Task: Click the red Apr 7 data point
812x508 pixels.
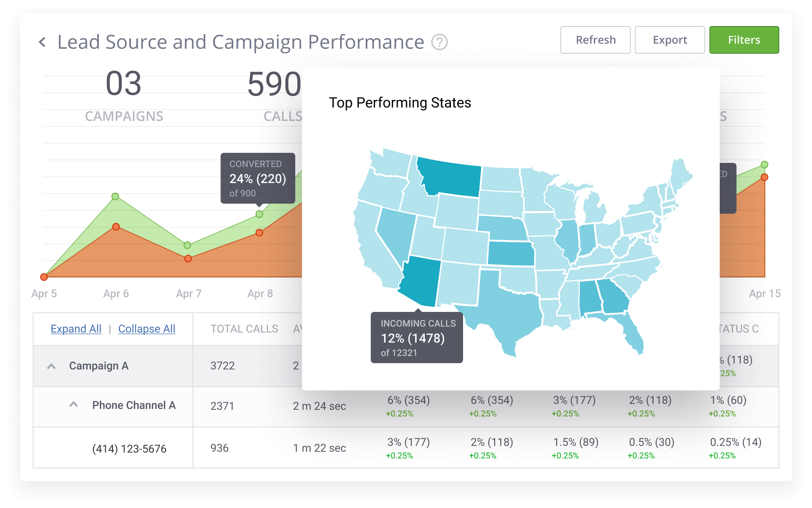Action: point(188,259)
